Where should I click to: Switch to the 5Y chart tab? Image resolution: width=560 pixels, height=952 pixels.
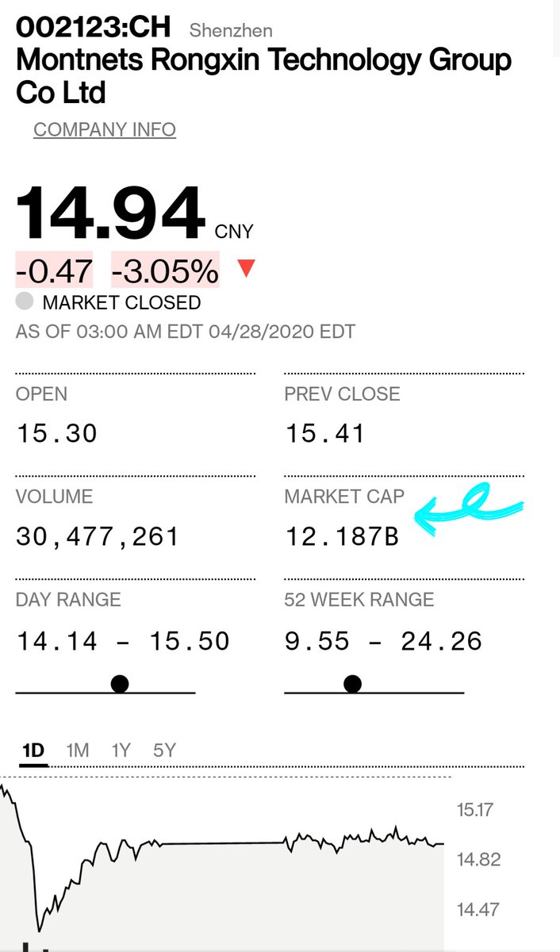163,750
